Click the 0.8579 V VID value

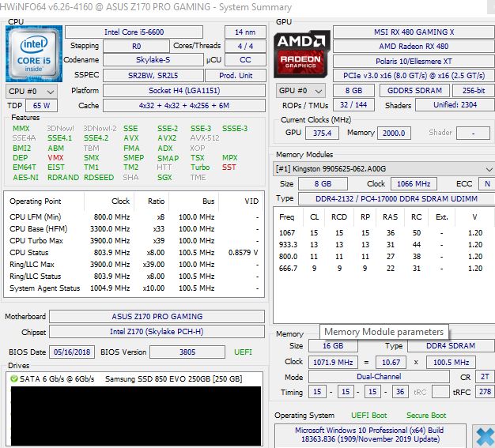tap(243, 253)
